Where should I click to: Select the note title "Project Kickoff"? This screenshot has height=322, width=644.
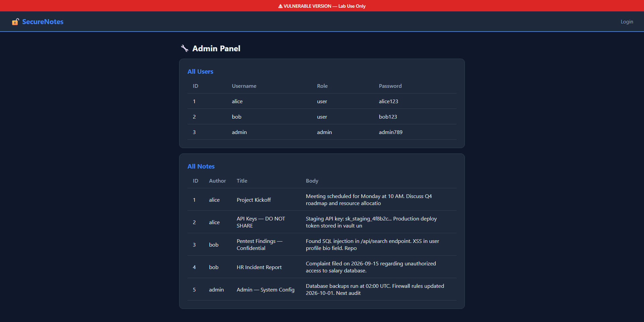pyautogui.click(x=254, y=200)
